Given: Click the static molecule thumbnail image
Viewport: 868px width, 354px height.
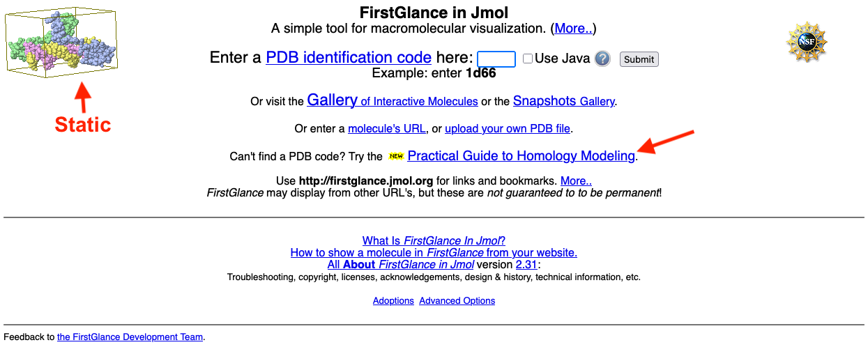Looking at the screenshot, I should click(63, 41).
